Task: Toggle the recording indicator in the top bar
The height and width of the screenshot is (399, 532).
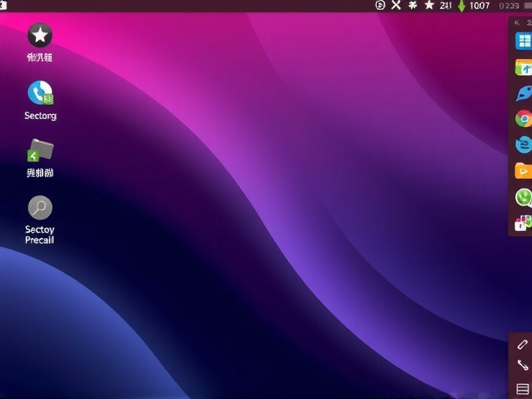Action: pos(378,6)
